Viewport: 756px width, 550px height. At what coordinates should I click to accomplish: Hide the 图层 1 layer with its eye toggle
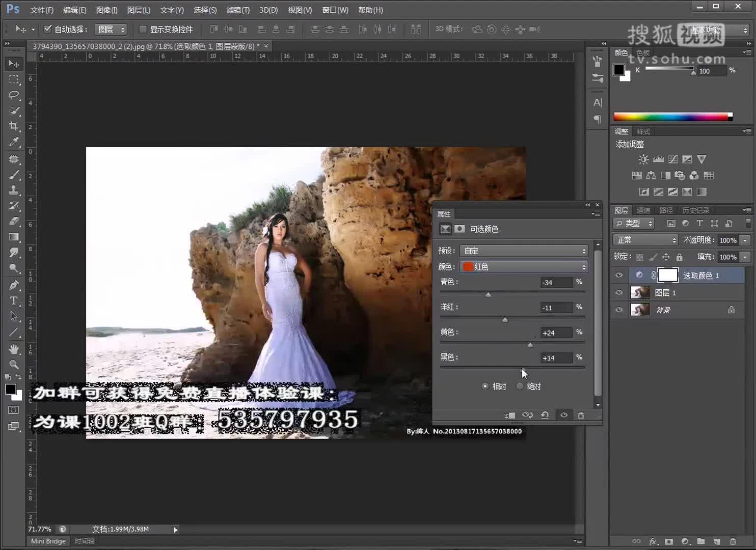[x=618, y=292]
